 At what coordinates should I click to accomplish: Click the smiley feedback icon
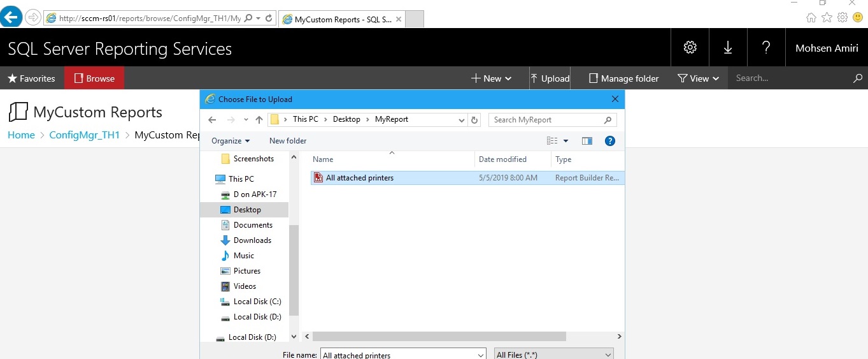click(858, 17)
